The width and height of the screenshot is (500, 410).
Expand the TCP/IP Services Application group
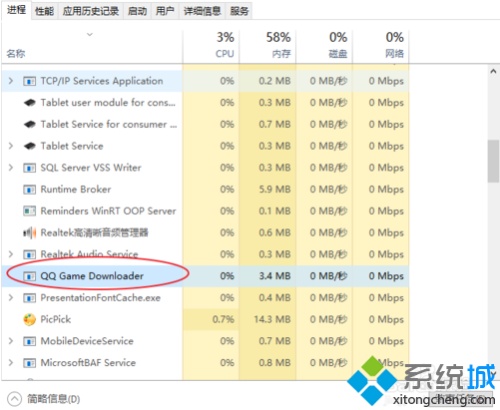click(11, 81)
